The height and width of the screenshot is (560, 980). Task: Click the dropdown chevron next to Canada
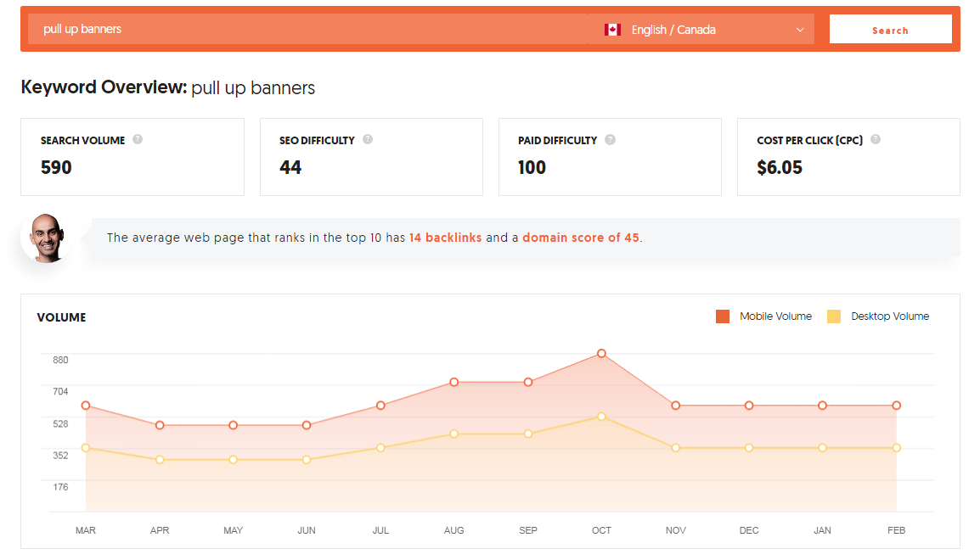pyautogui.click(x=799, y=30)
